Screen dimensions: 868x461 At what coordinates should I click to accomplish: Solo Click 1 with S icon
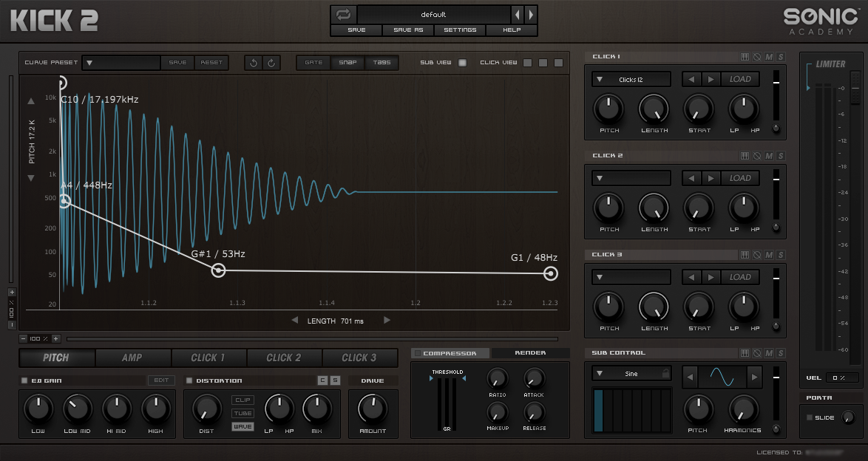click(x=781, y=56)
